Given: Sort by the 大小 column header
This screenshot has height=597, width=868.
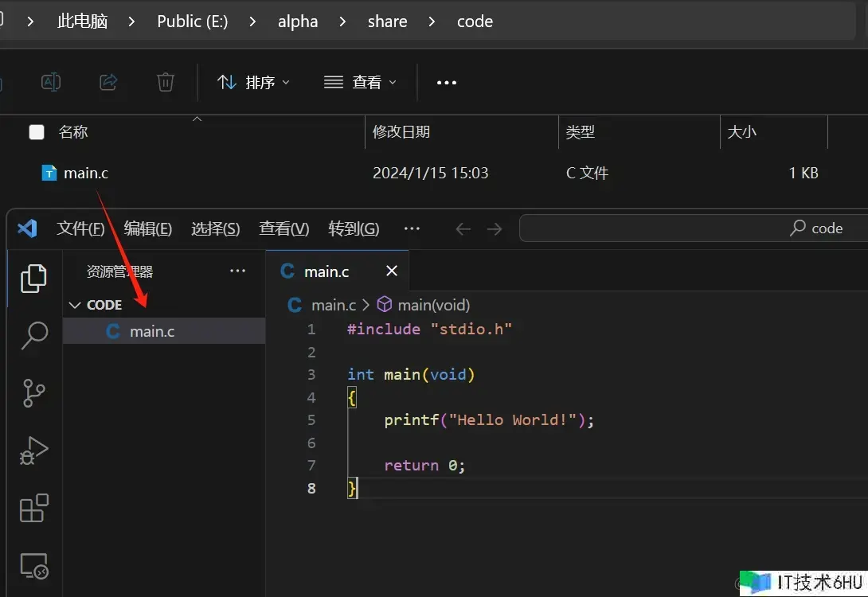Looking at the screenshot, I should 742,132.
